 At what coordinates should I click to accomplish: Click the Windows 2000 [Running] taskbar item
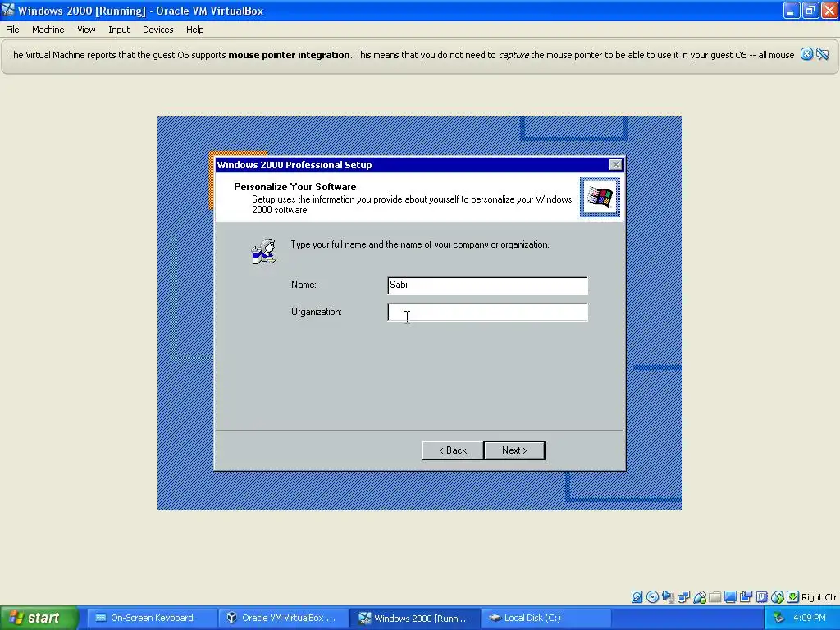[414, 618]
